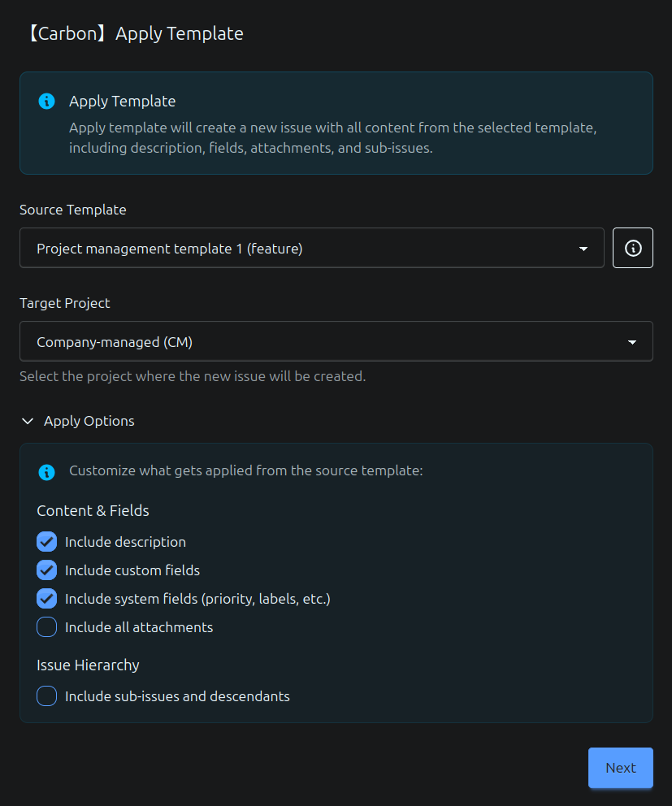Viewport: 672px width, 806px height.
Task: Click the chevron arrow on the Target Project dropdown
Action: click(x=632, y=342)
